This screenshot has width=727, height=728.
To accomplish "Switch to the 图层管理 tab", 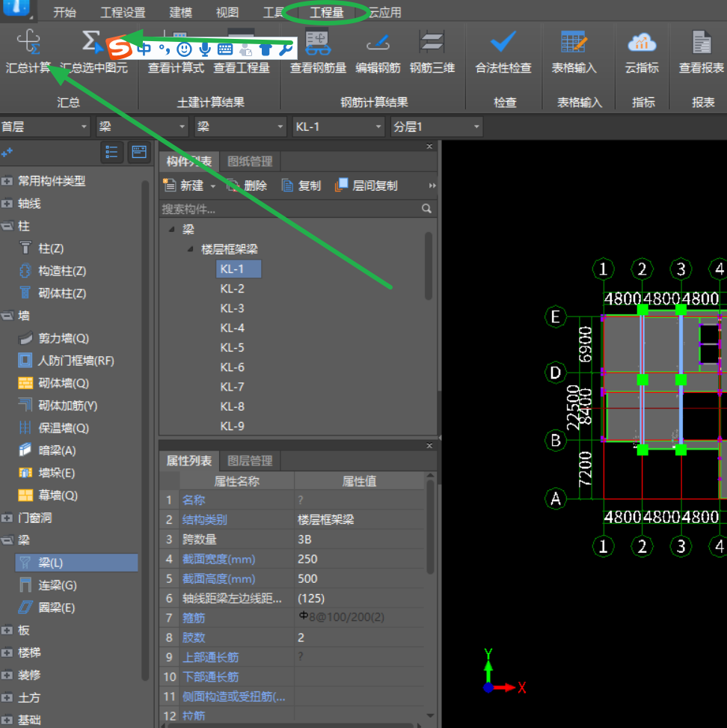I will click(250, 461).
